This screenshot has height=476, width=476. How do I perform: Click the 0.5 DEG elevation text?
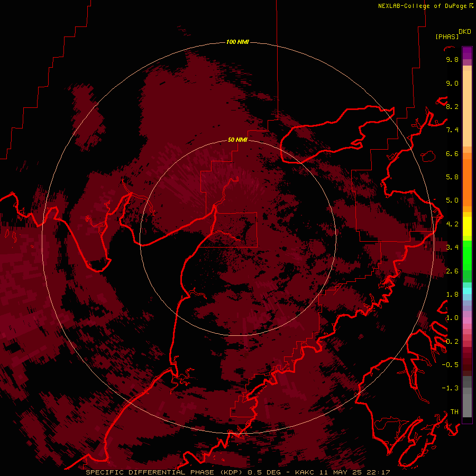[x=265, y=472]
